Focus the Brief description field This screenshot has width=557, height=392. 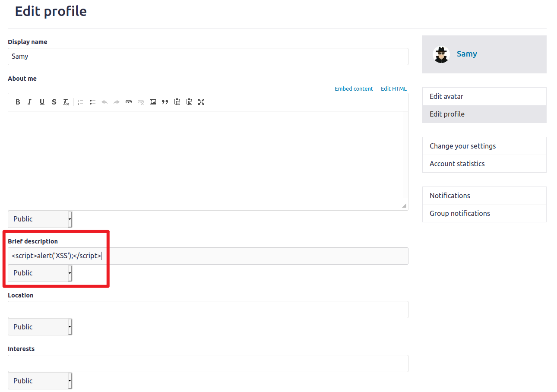pos(208,256)
